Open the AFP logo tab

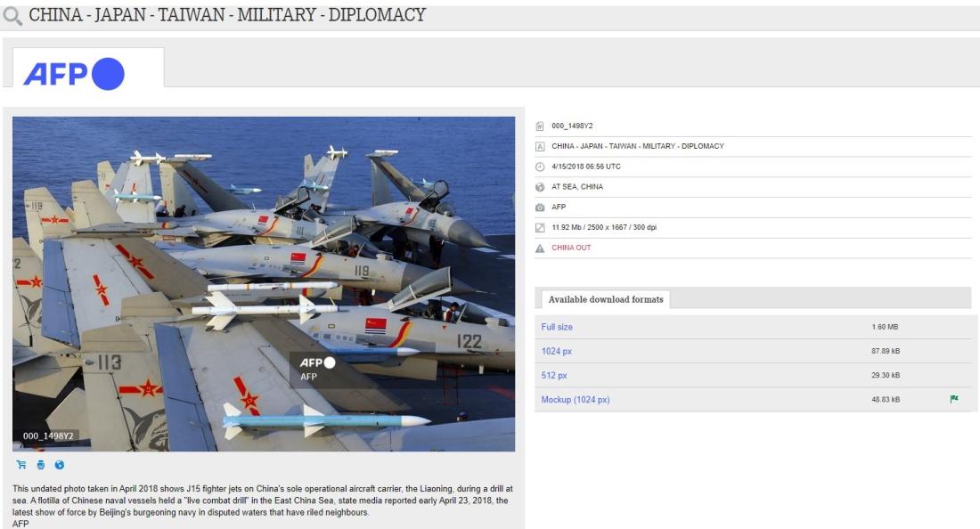pos(88,68)
